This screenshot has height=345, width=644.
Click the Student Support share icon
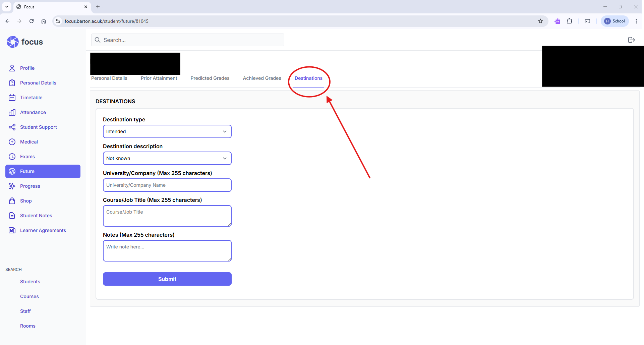(12, 127)
